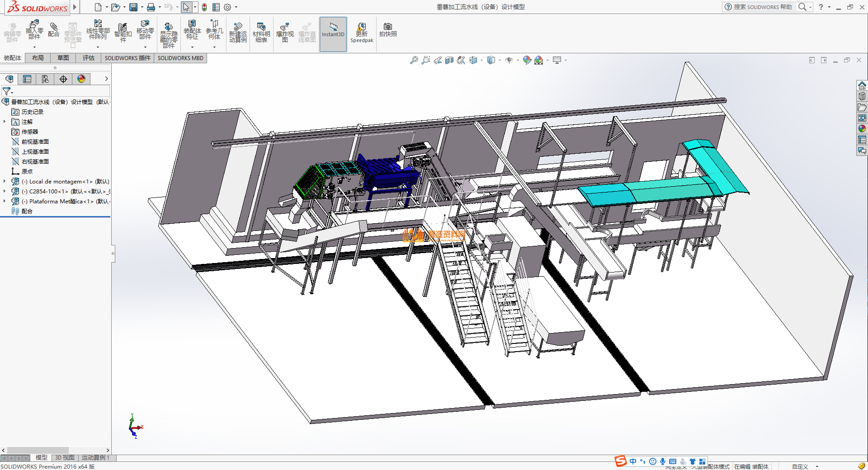This screenshot has height=470, width=868.
Task: Select the section view icon in view toolbar
Action: [x=449, y=60]
